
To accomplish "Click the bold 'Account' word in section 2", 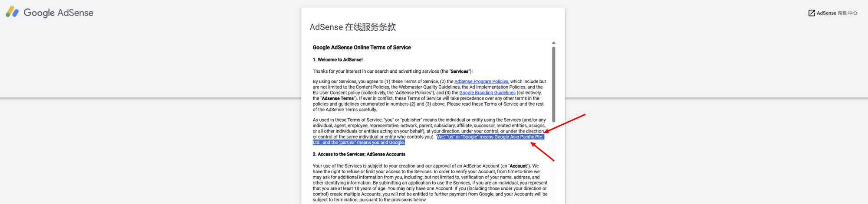I will tap(518, 166).
